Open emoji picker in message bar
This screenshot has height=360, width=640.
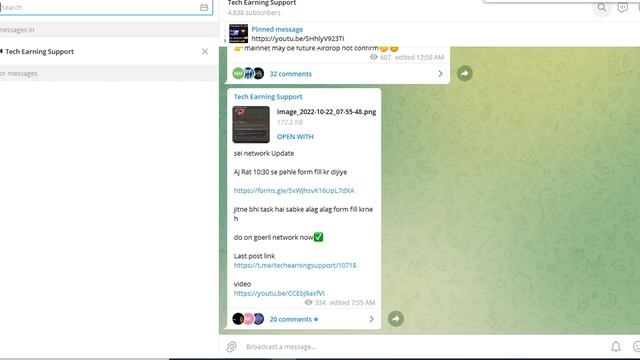pos(636,347)
